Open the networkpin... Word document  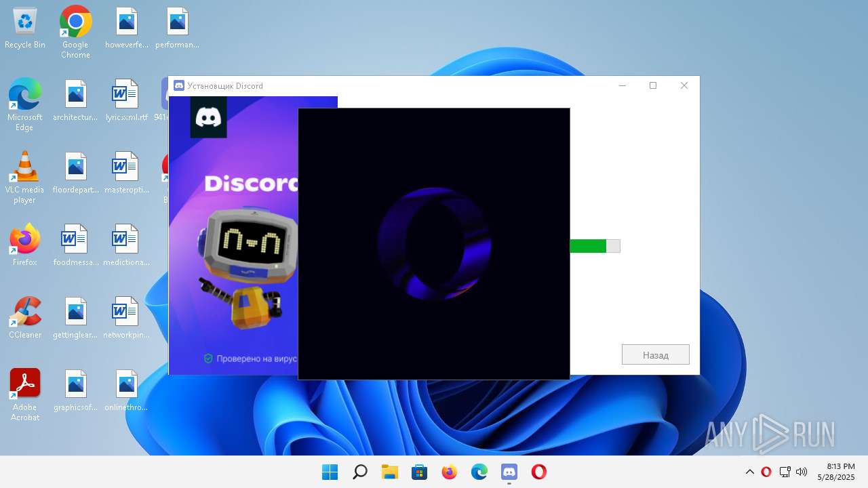(127, 319)
